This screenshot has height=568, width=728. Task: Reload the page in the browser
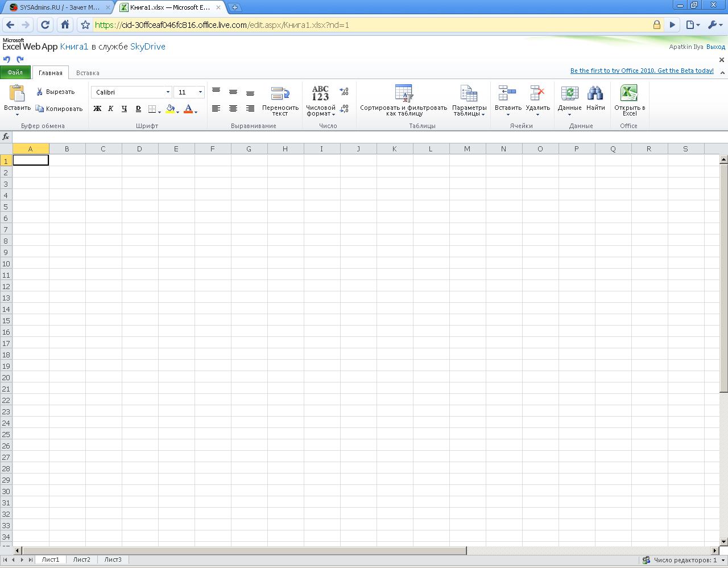(x=45, y=24)
